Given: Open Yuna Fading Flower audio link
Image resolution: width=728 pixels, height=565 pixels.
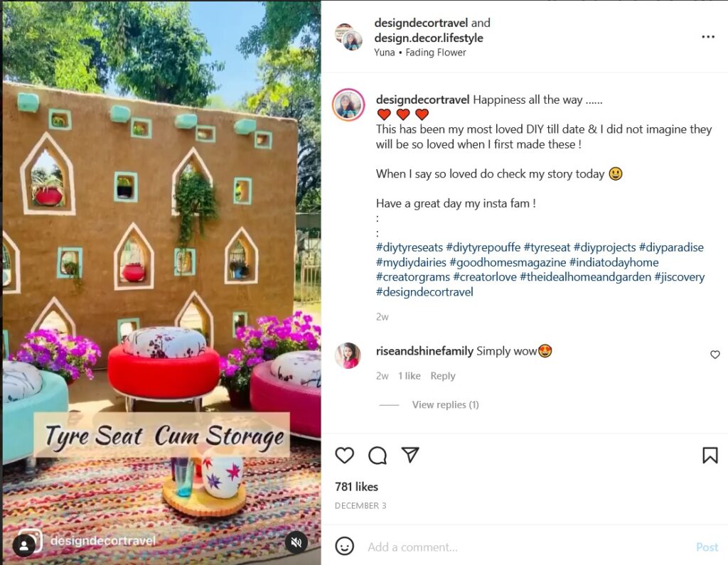Looking at the screenshot, I should click(420, 53).
